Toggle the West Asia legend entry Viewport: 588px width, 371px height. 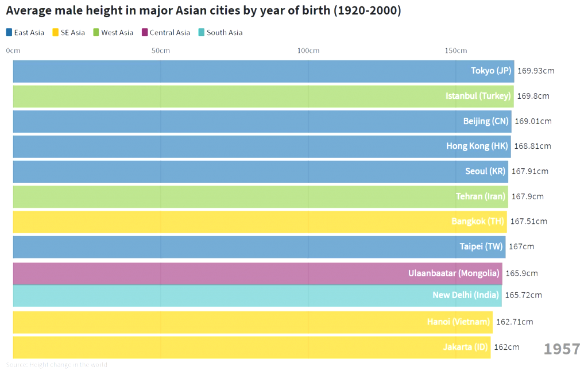tap(113, 33)
